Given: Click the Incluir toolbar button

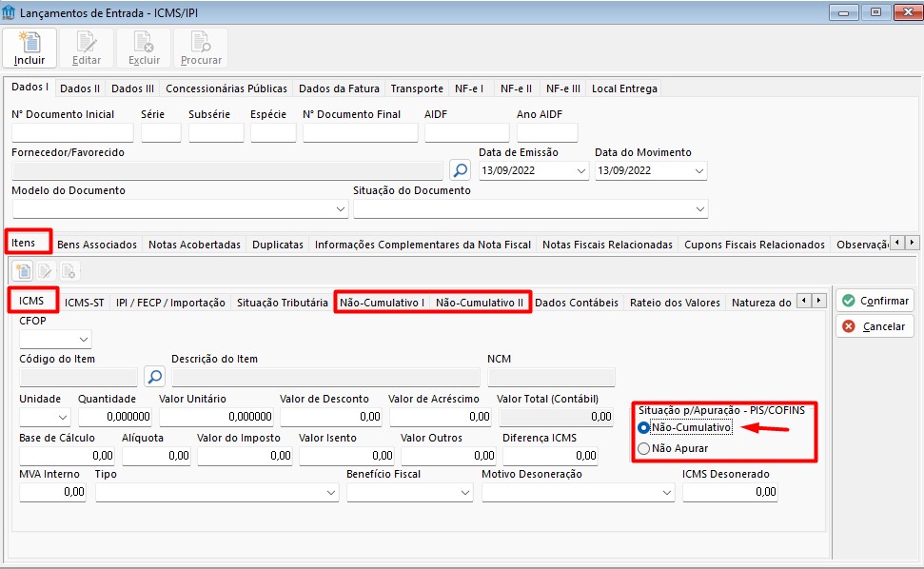Looking at the screenshot, I should [29, 48].
